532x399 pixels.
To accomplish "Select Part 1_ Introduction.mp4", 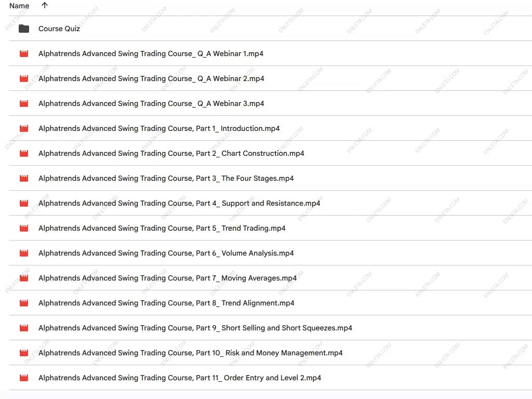I will tap(159, 128).
